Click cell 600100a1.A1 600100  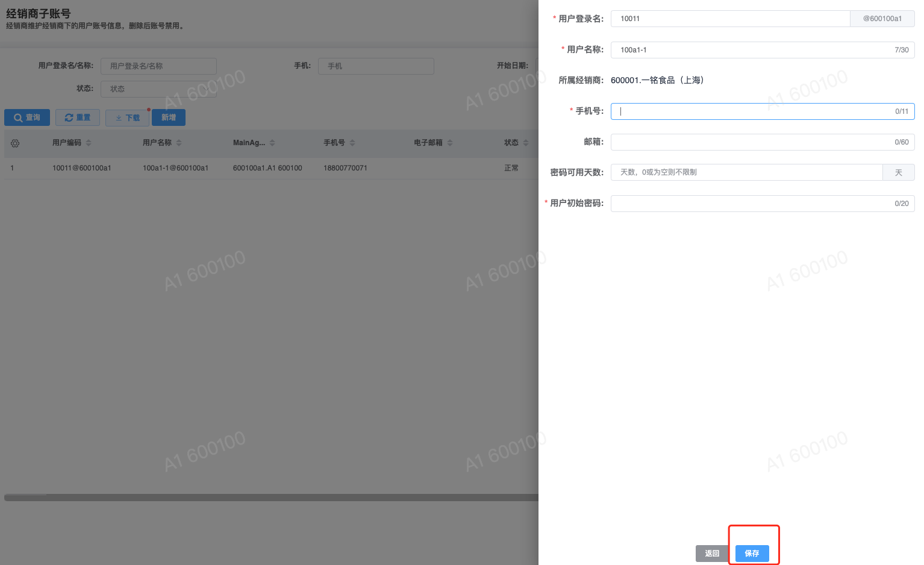pyautogui.click(x=267, y=168)
